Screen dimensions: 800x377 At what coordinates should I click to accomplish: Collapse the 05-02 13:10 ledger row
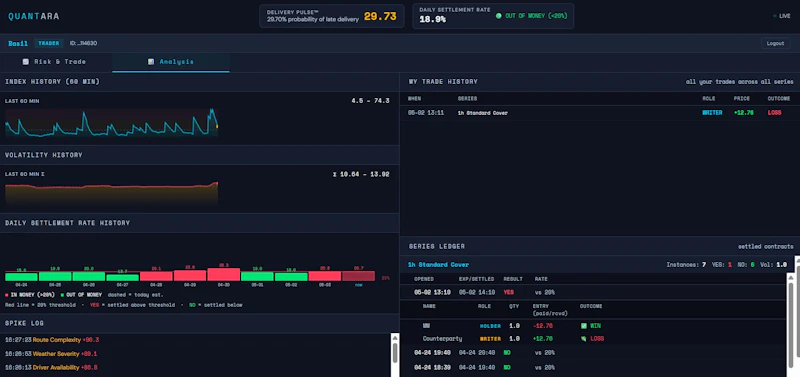tap(593, 293)
